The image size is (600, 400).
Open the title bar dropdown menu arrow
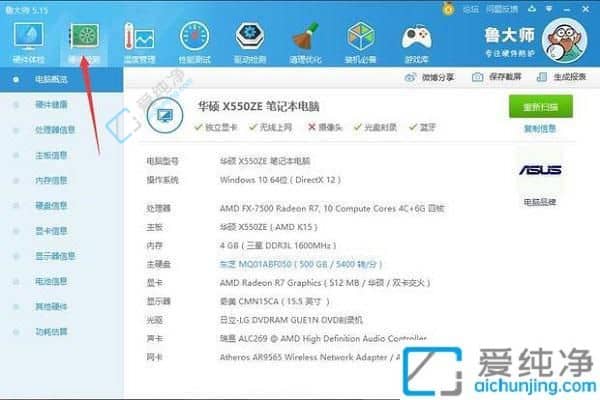pyautogui.click(x=549, y=9)
